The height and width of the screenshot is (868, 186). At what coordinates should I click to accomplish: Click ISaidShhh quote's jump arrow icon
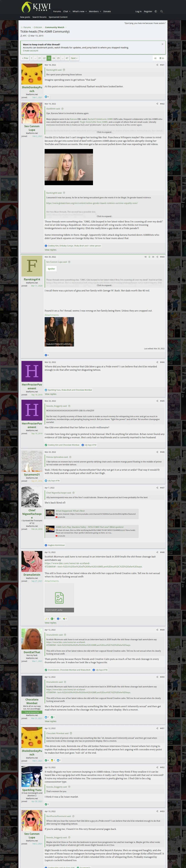tap(62, 109)
